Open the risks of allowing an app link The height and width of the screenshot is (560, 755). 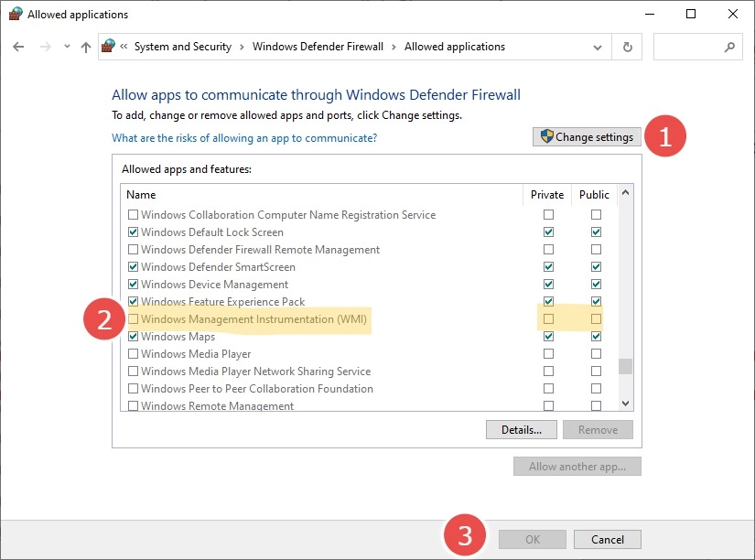[x=244, y=138]
